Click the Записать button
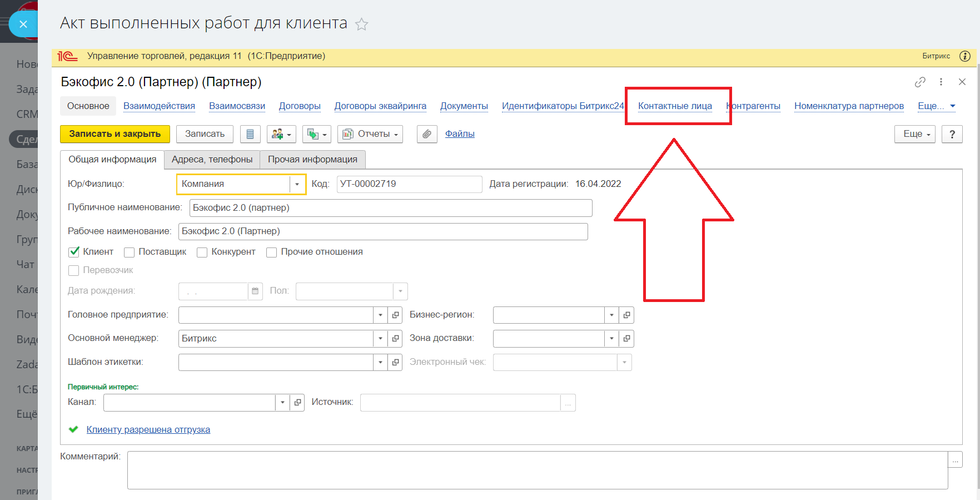 coord(205,134)
